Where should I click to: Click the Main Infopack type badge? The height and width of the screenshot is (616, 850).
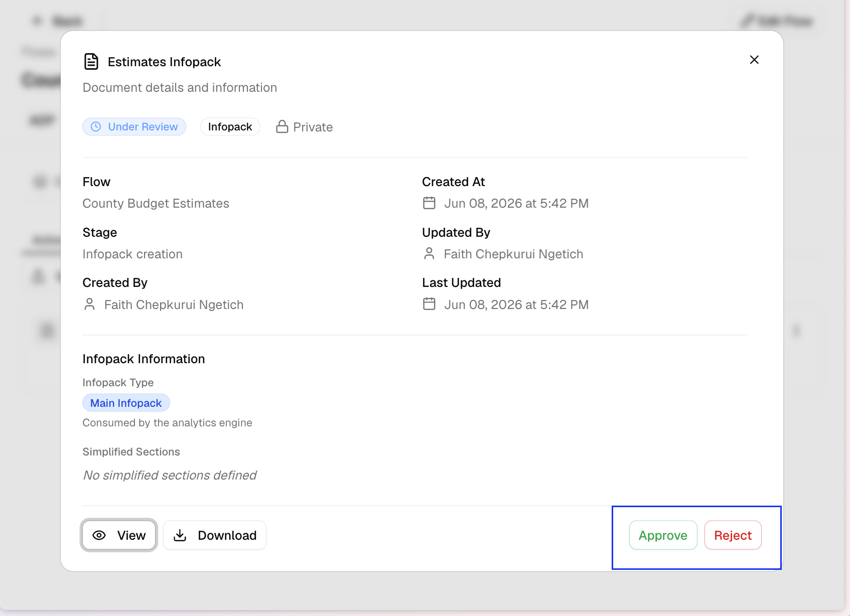pyautogui.click(x=126, y=403)
